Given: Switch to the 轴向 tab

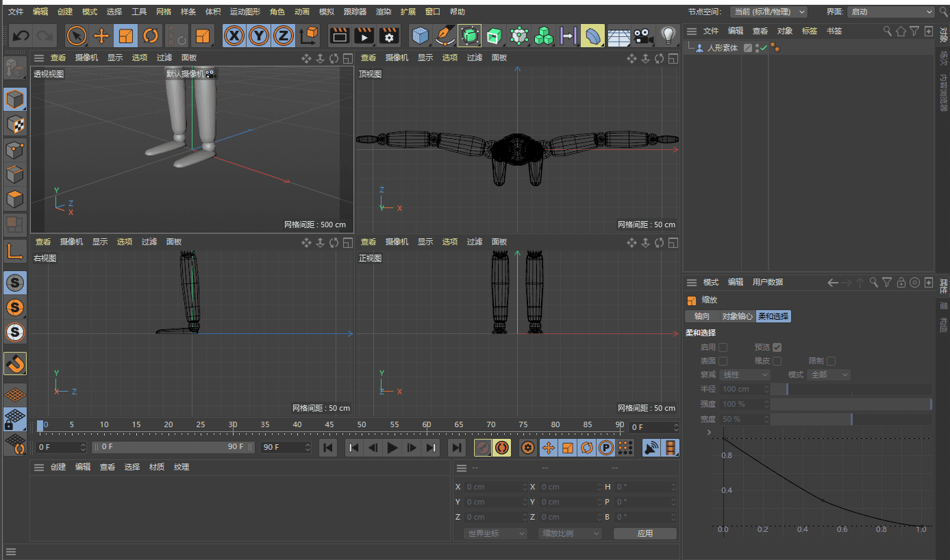Looking at the screenshot, I should coord(701,316).
